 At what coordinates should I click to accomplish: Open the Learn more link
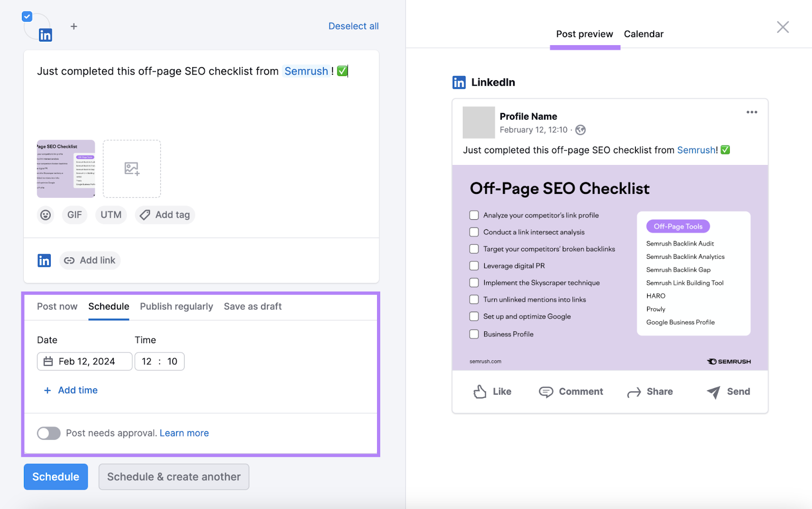tap(184, 432)
